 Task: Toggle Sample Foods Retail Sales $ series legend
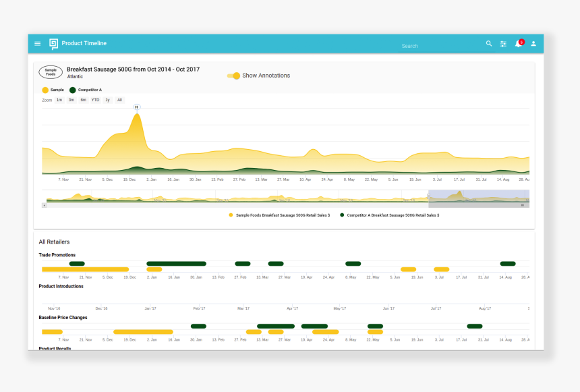pyautogui.click(x=279, y=215)
